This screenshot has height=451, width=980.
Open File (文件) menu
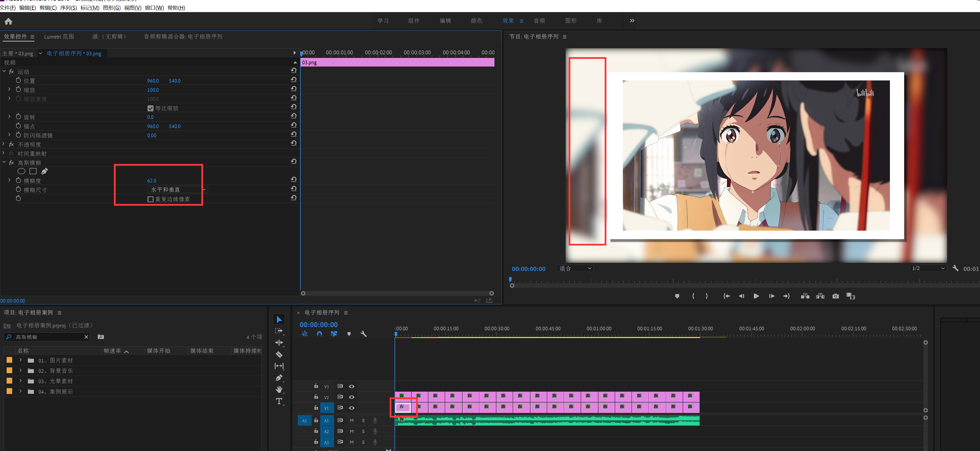tap(8, 8)
